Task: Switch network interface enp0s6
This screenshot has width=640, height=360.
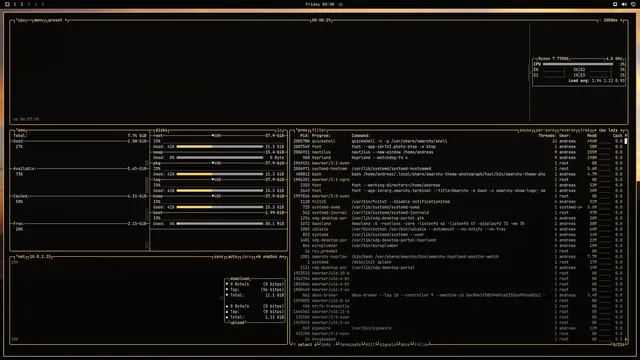Action: 270,257
